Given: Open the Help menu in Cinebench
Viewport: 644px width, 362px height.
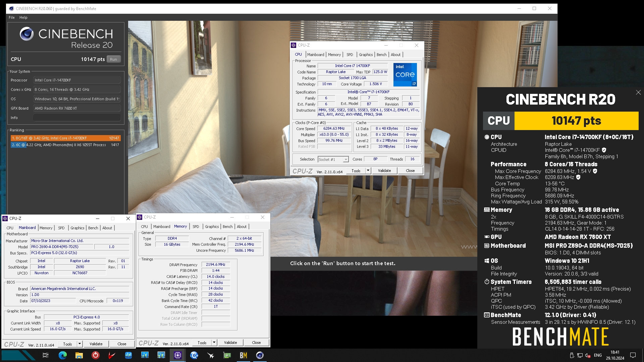Looking at the screenshot, I should click(23, 17).
